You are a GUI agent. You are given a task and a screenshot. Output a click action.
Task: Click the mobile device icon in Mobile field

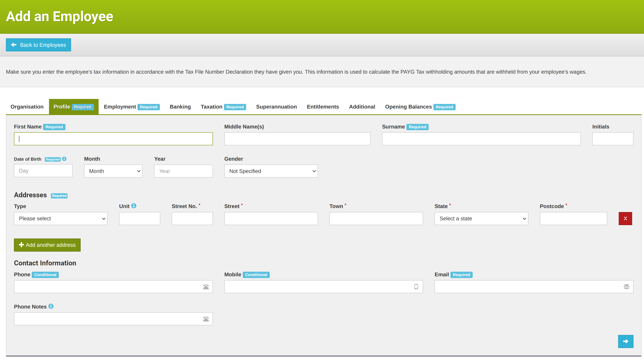tap(416, 287)
